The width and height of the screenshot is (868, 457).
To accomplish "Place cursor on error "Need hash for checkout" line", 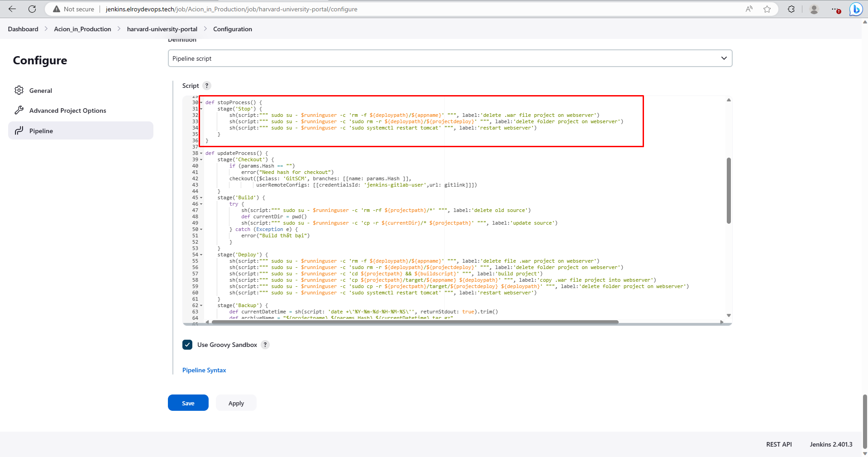I will click(x=287, y=173).
